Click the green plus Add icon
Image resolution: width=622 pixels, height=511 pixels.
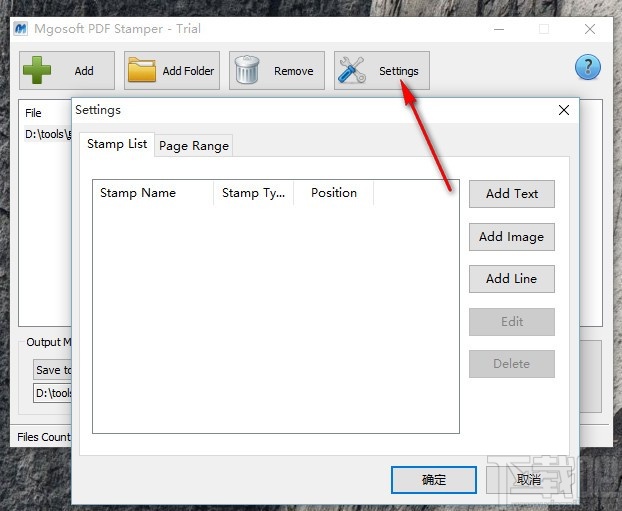pyautogui.click(x=37, y=70)
